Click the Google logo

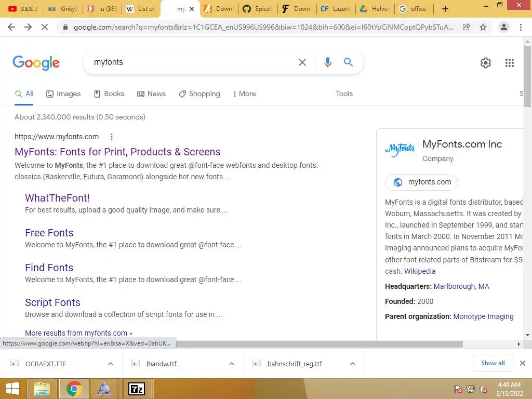coord(36,63)
